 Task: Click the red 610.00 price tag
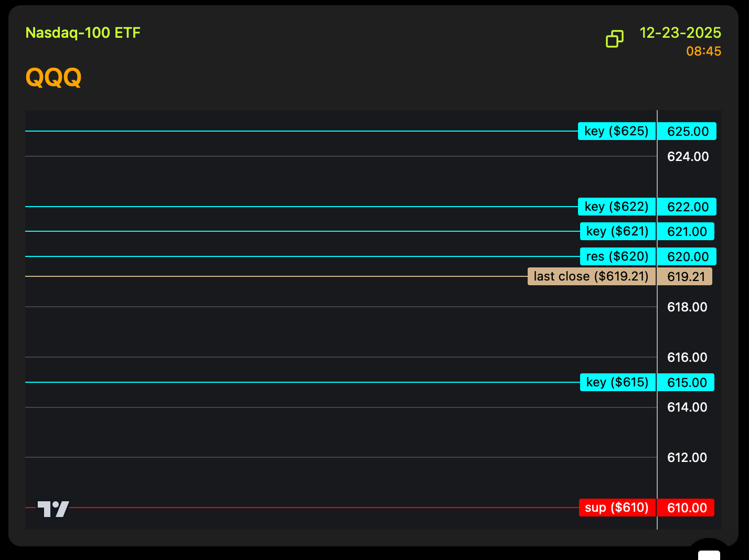coord(687,508)
